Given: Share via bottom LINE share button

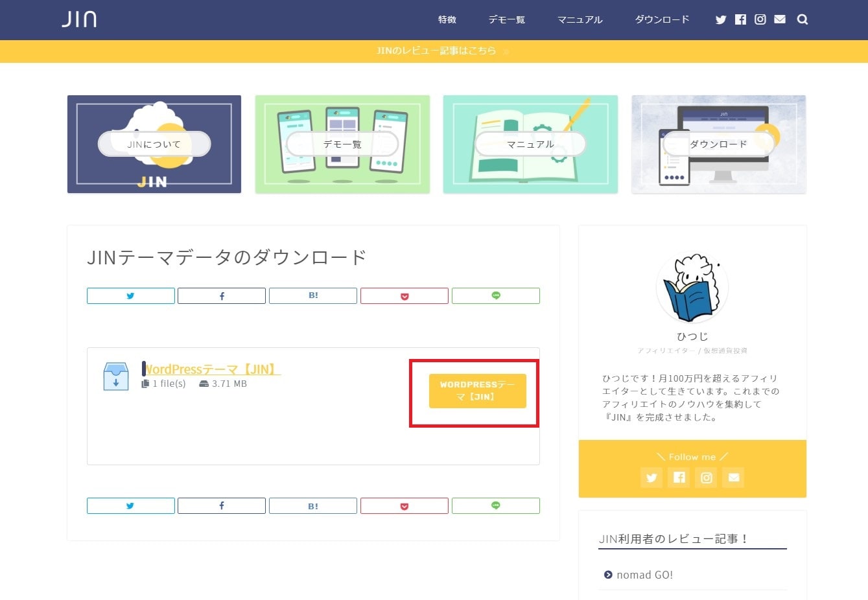Looking at the screenshot, I should [x=496, y=505].
